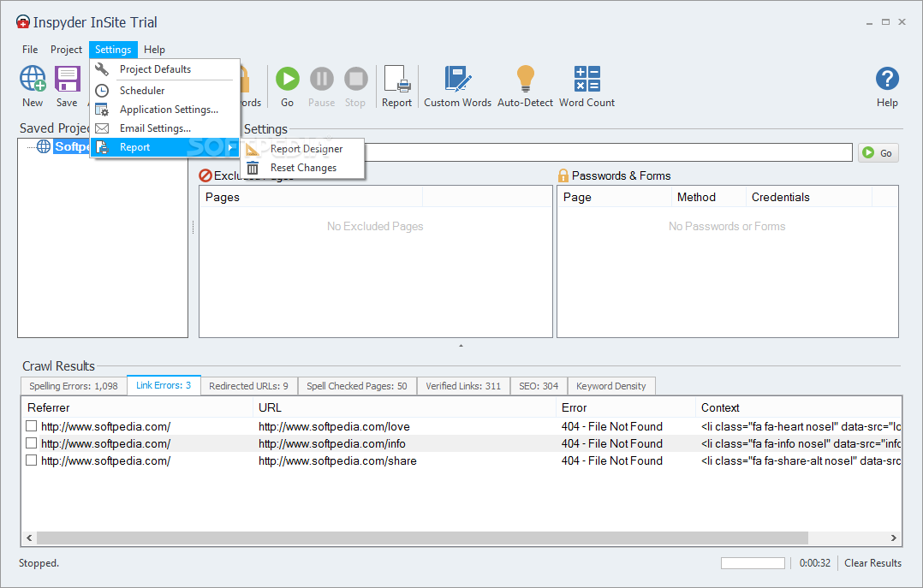
Task: Sort by Referrer column header
Action: pyautogui.click(x=137, y=407)
